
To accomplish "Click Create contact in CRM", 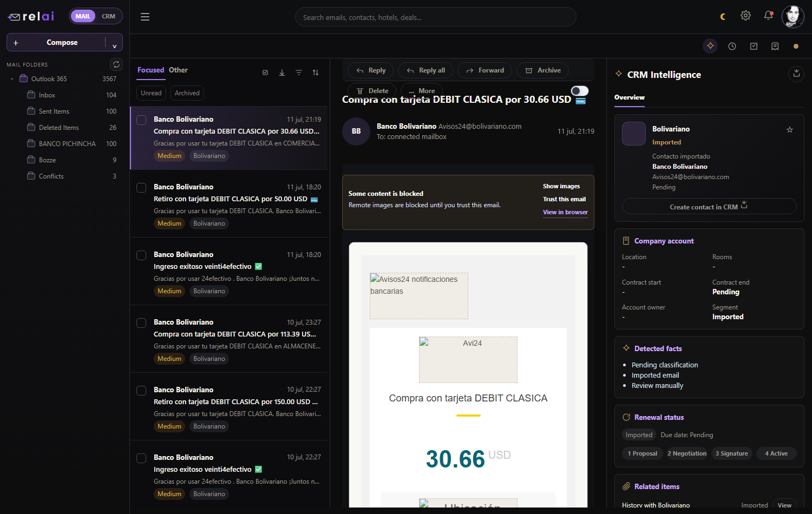I will click(709, 206).
